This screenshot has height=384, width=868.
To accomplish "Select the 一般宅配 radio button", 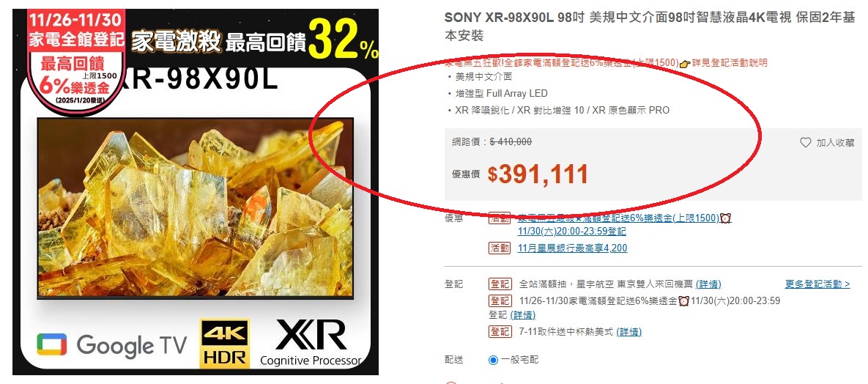I will click(x=493, y=360).
